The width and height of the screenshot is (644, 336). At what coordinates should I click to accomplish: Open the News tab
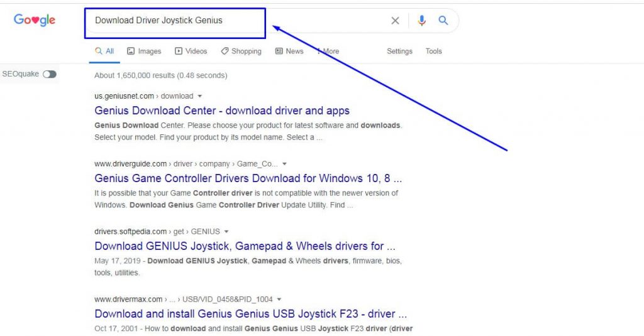click(x=289, y=51)
